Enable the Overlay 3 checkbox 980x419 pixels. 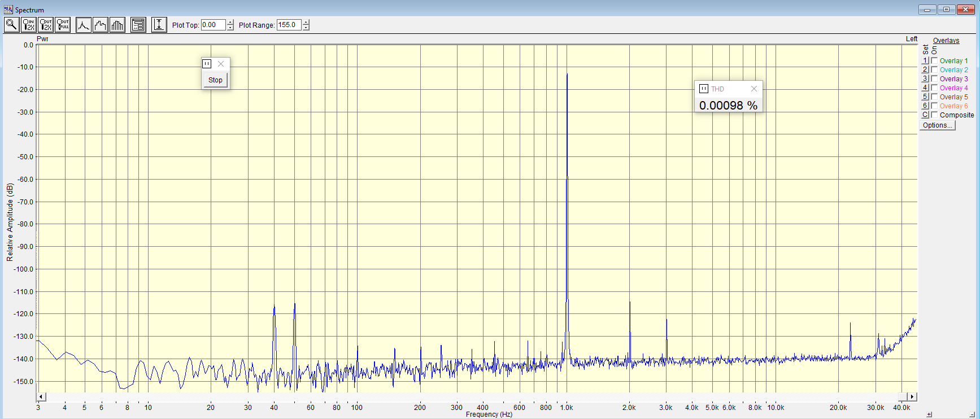click(934, 78)
